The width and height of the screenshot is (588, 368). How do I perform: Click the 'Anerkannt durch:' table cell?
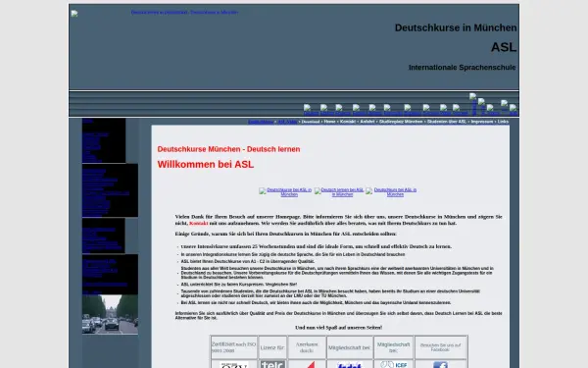307,347
